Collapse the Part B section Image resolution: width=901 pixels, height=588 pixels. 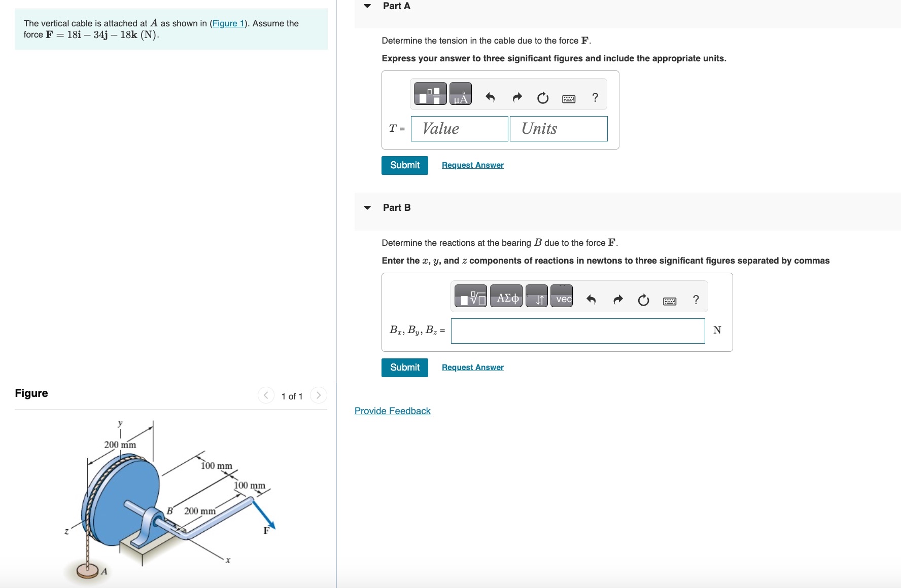click(367, 208)
